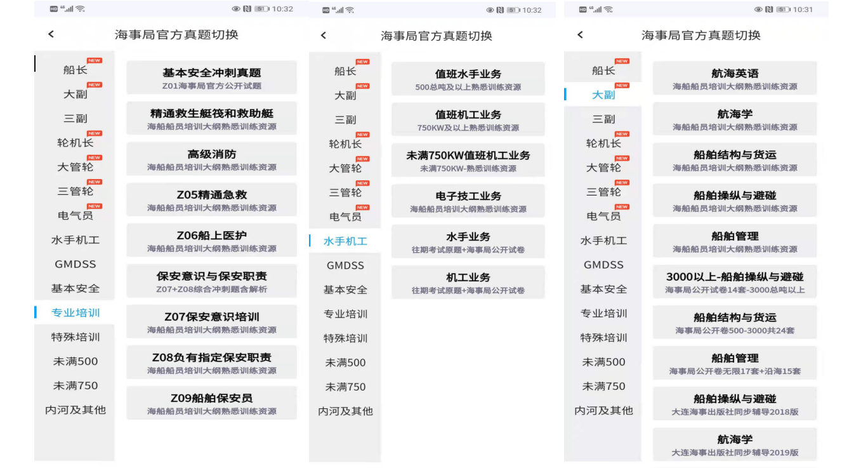
Task: Open Z07保安意识培训 question set
Action: 212,322
